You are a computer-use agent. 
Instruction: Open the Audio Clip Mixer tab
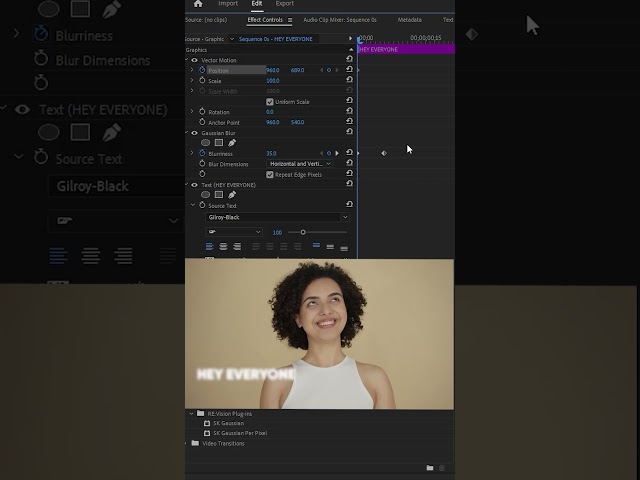click(x=340, y=20)
